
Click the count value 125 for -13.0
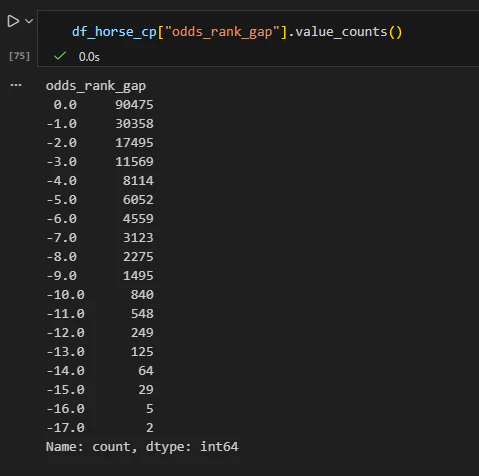(x=142, y=352)
